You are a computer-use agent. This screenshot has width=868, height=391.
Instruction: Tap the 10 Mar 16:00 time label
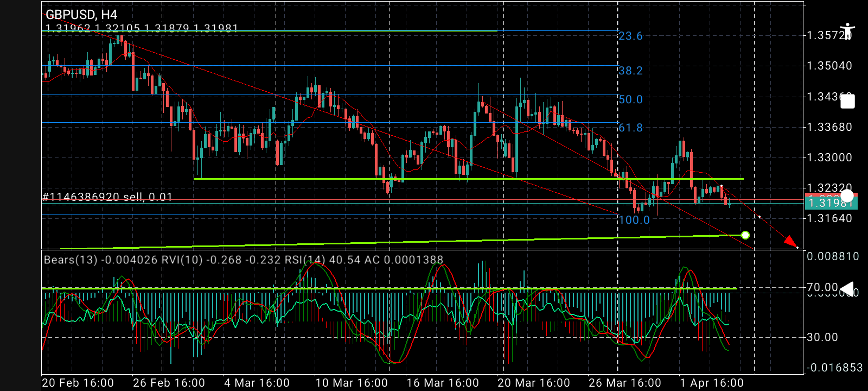[352, 383]
